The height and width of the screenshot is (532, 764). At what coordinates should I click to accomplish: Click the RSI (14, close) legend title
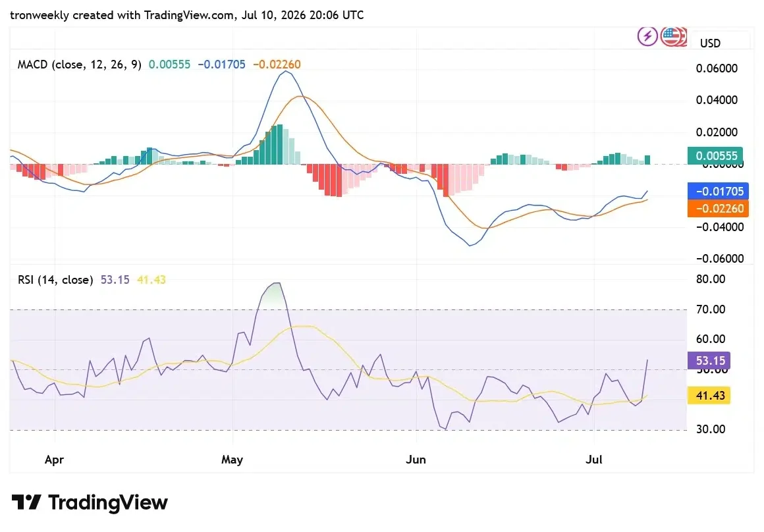point(55,280)
